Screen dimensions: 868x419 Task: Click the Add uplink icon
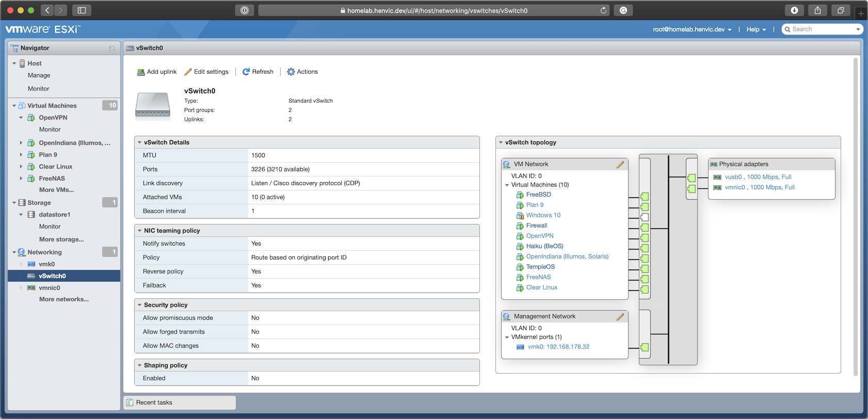coord(141,72)
